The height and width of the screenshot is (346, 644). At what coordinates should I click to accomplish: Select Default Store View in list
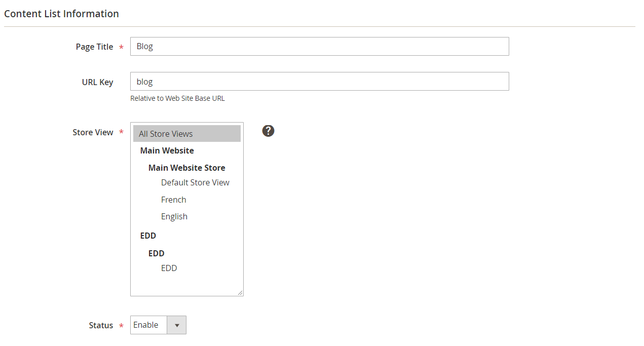pos(195,182)
